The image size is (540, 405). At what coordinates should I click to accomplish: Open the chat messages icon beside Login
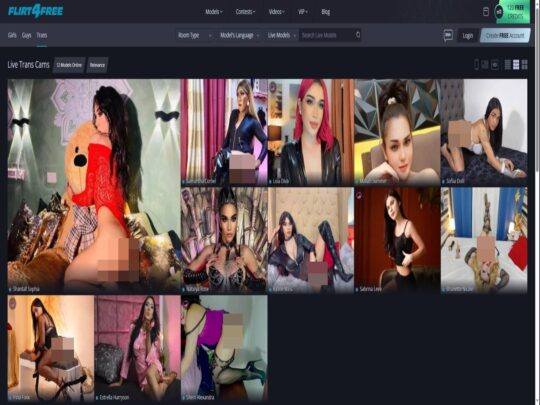pyautogui.click(x=448, y=35)
